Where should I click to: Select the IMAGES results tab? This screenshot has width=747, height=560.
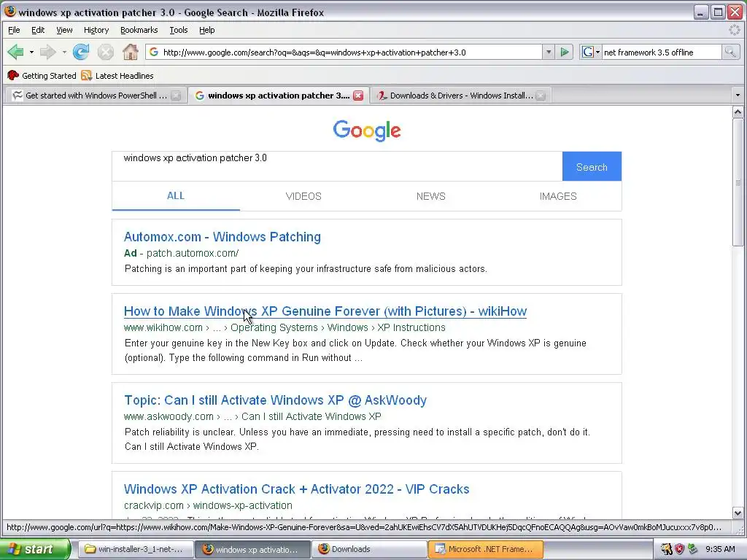tap(558, 196)
